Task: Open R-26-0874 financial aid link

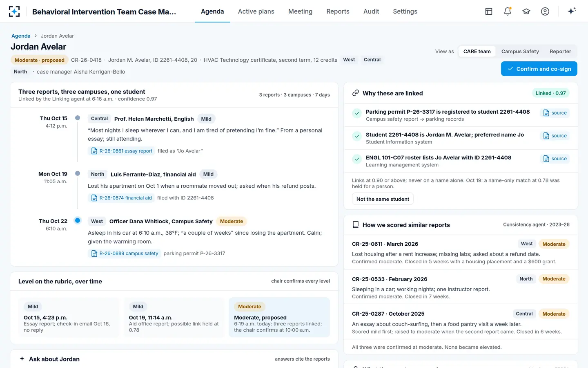Action: point(121,198)
